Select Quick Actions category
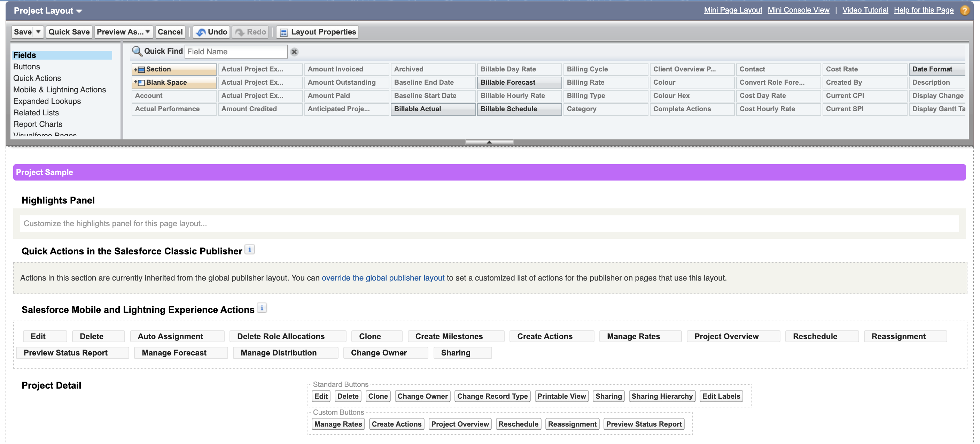Image resolution: width=980 pixels, height=444 pixels. [x=37, y=78]
